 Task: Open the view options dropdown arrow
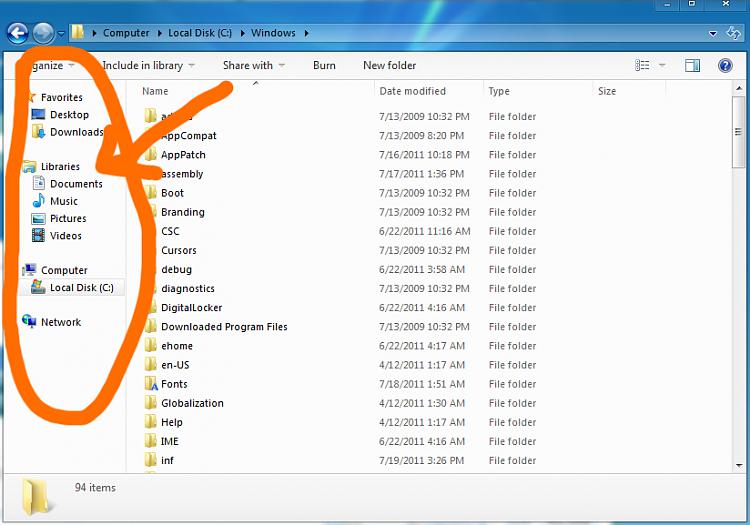[x=662, y=66]
